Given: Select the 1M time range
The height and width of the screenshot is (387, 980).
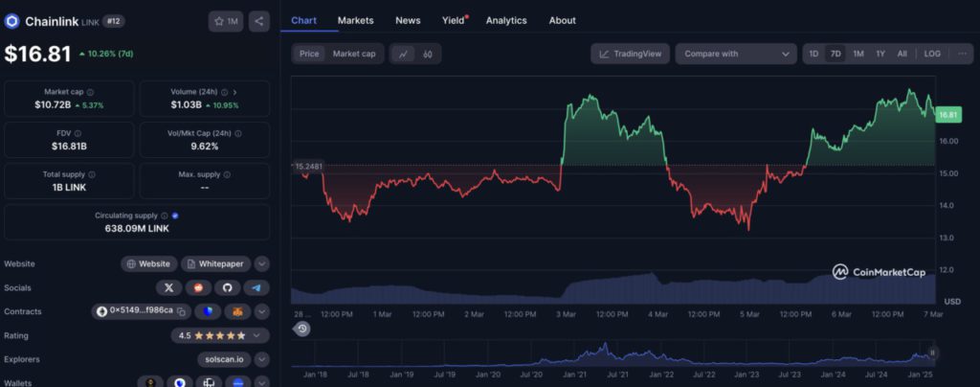Looking at the screenshot, I should tap(858, 54).
